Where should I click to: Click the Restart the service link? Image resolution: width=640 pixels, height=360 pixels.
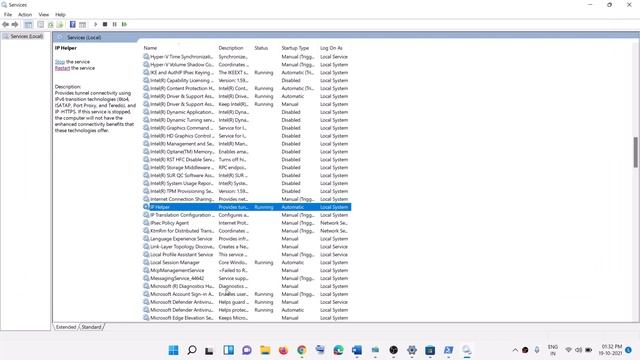click(x=62, y=68)
